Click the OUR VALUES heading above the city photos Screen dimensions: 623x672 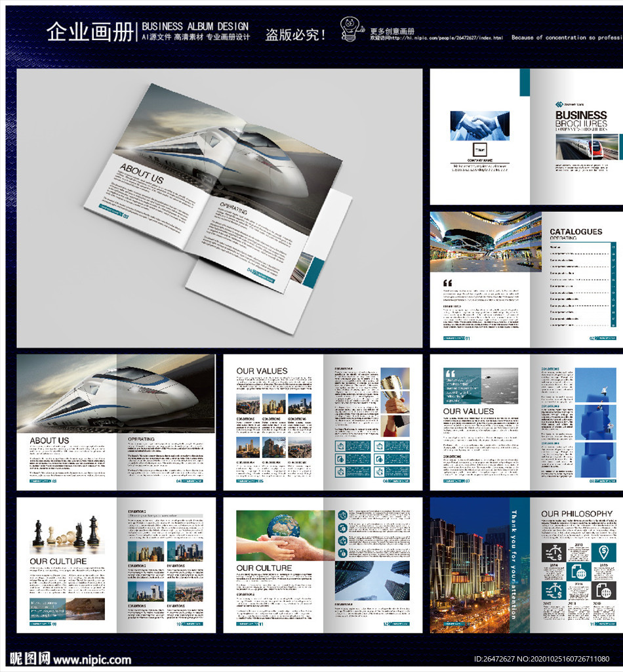pyautogui.click(x=262, y=371)
